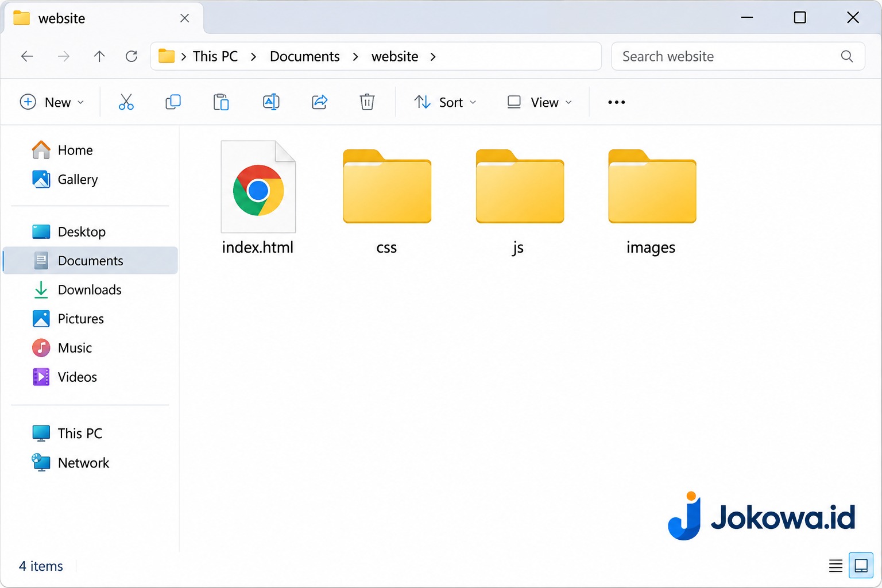Click the Delete trash can icon
Image resolution: width=882 pixels, height=588 pixels.
(367, 102)
